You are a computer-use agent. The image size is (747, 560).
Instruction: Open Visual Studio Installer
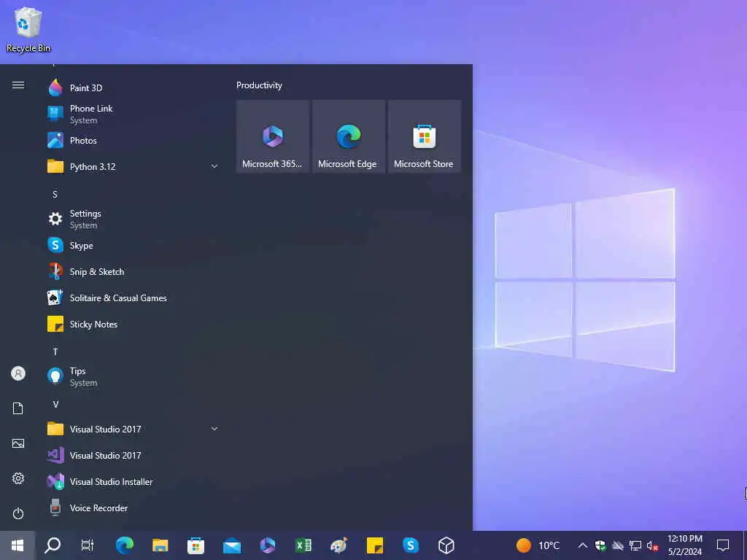tap(133, 481)
